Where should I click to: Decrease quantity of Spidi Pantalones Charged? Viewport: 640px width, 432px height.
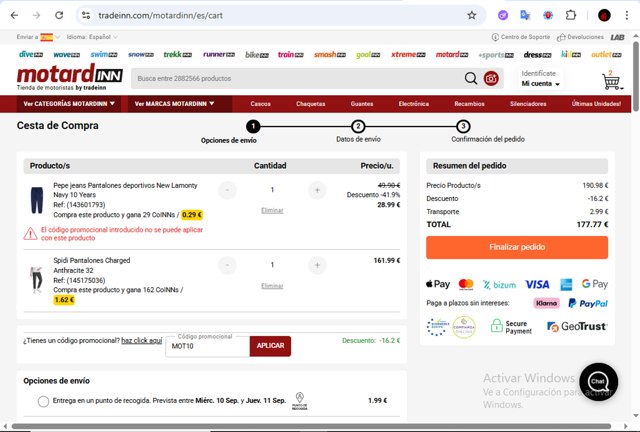[227, 265]
